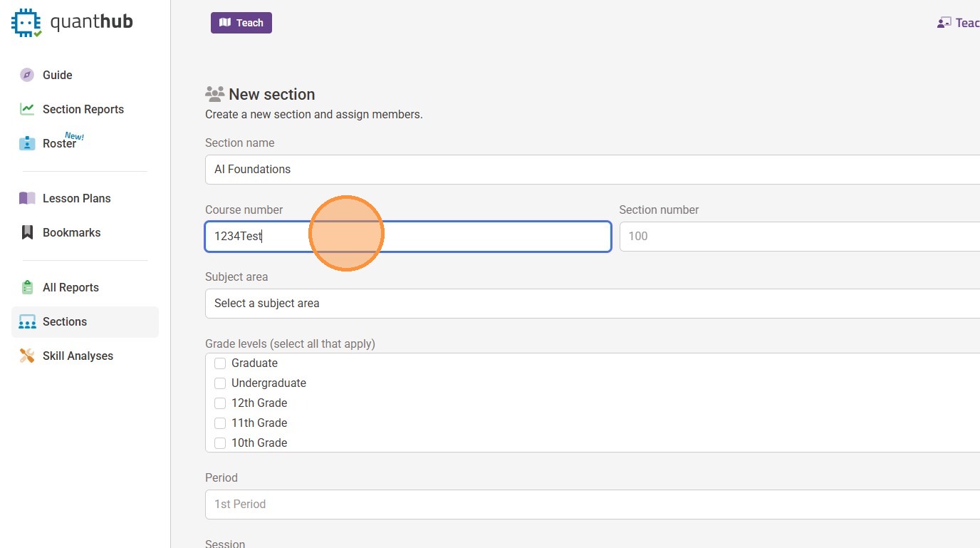Click the Sections group icon
Viewport: 980px width, 548px height.
pos(27,322)
